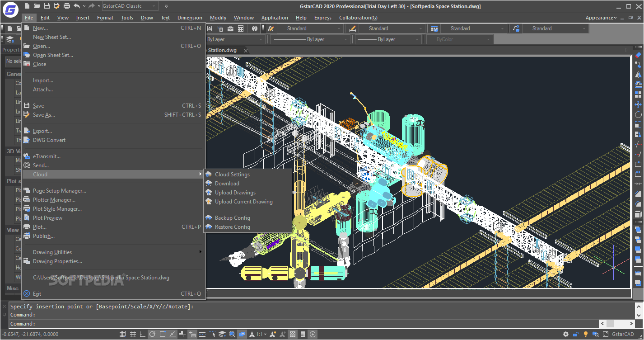Image resolution: width=644 pixels, height=340 pixels.
Task: Open the multileader style Standard dropdown
Action: (x=556, y=28)
